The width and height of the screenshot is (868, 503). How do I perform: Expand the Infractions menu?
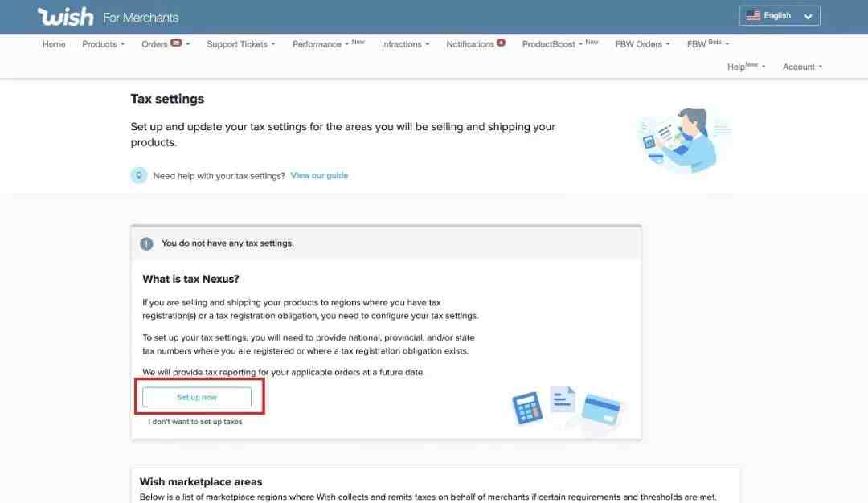[x=405, y=44]
